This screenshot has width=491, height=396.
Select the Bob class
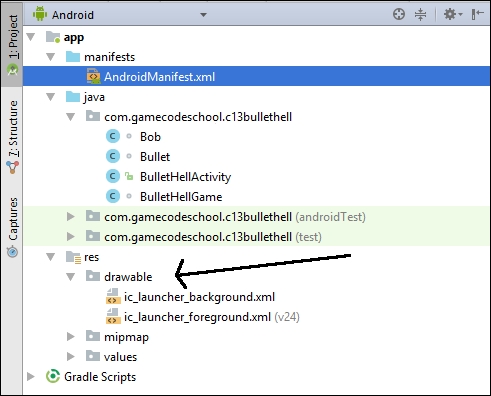150,137
